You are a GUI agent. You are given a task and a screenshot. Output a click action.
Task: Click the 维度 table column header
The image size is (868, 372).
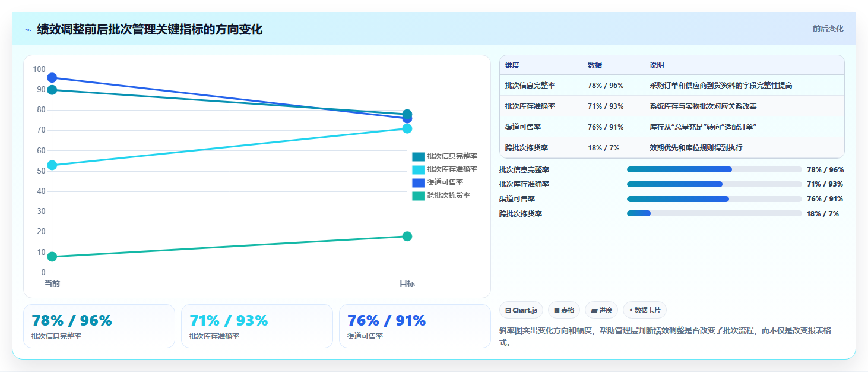click(512, 65)
